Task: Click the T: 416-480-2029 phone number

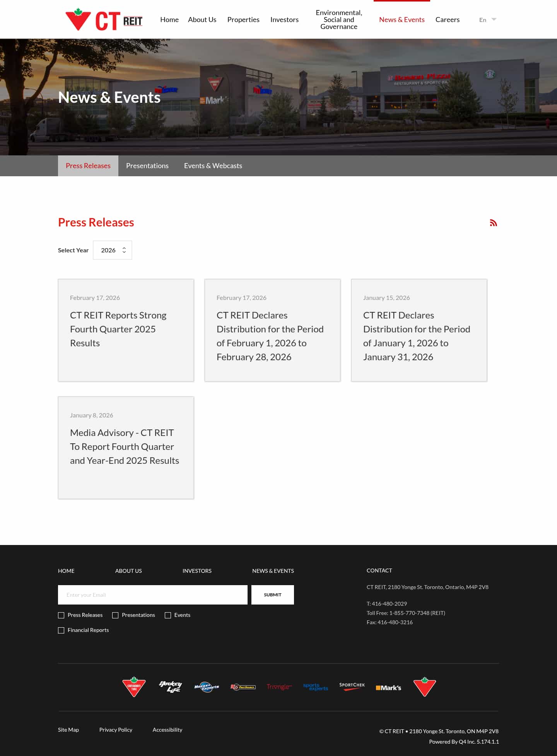Action: click(387, 604)
